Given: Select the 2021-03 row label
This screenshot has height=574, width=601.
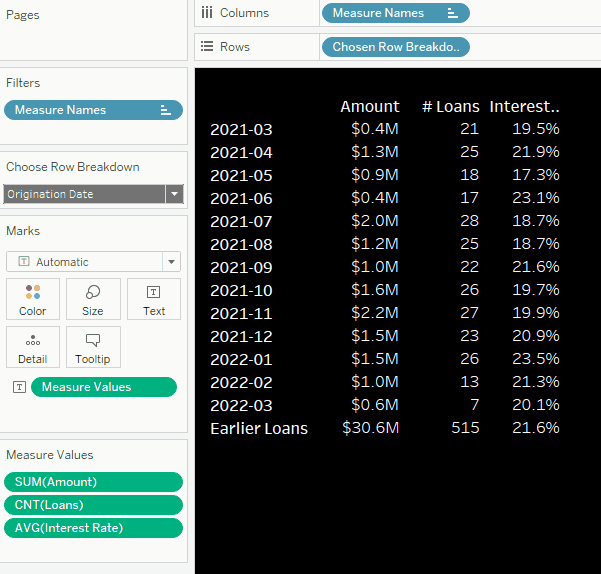Looking at the screenshot, I should coord(241,130).
